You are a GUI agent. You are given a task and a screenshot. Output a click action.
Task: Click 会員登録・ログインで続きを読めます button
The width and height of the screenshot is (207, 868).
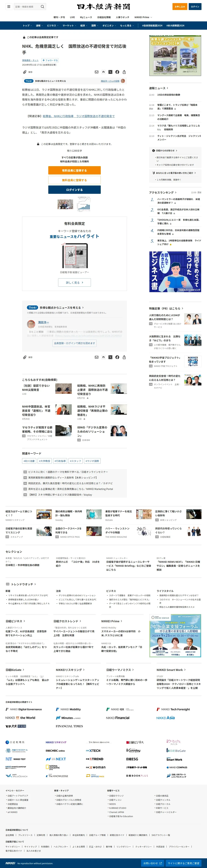(75, 343)
